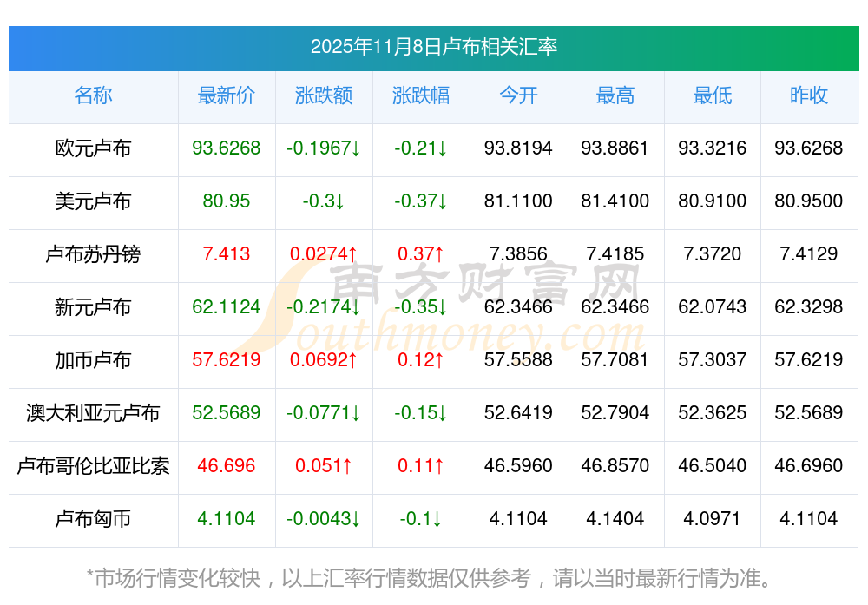Open the 美元卢布 currency pair
This screenshot has width=868, height=605.
click(x=93, y=201)
